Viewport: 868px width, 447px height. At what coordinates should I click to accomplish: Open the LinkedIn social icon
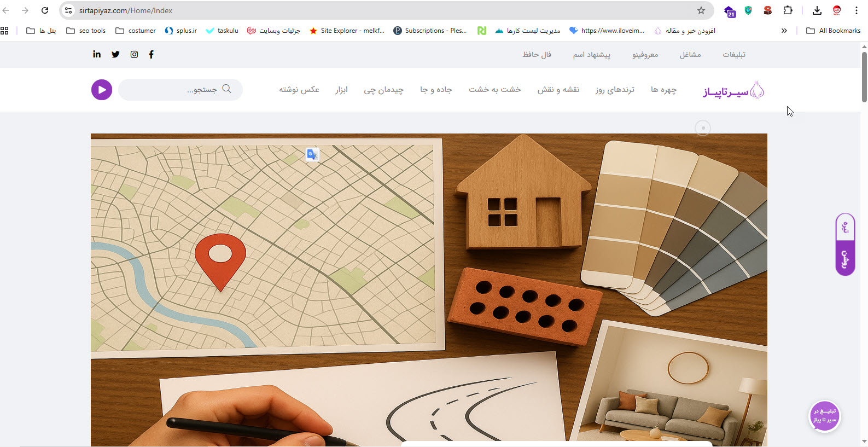point(97,54)
